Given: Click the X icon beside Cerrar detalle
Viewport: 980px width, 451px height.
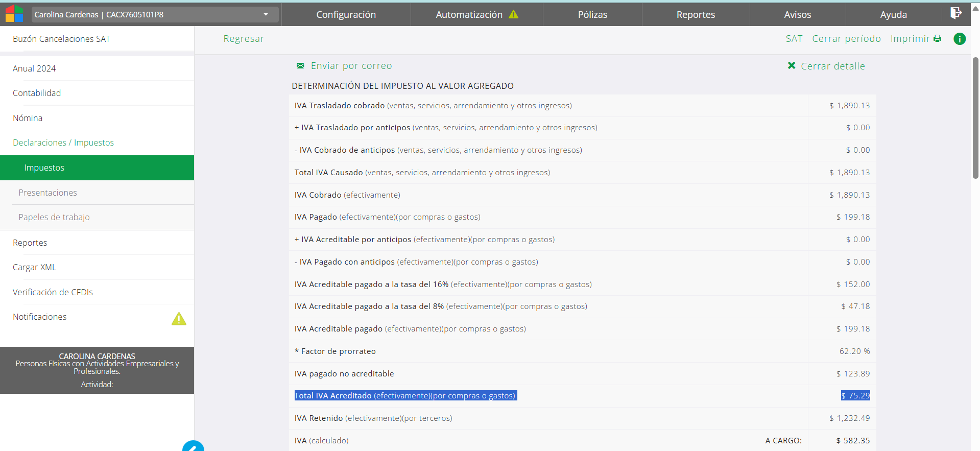Looking at the screenshot, I should coord(792,66).
